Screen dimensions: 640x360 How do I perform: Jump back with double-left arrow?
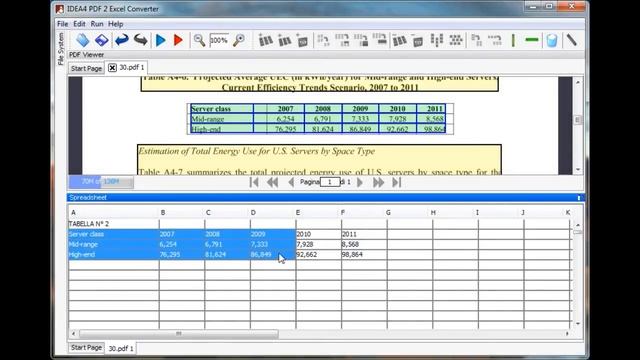click(272, 182)
